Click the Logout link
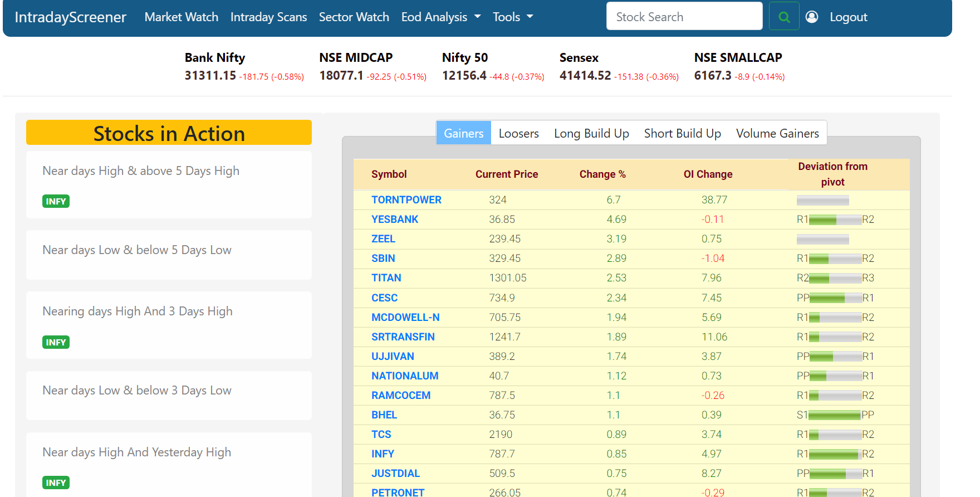Viewport: 980px width, 497px height. click(848, 17)
